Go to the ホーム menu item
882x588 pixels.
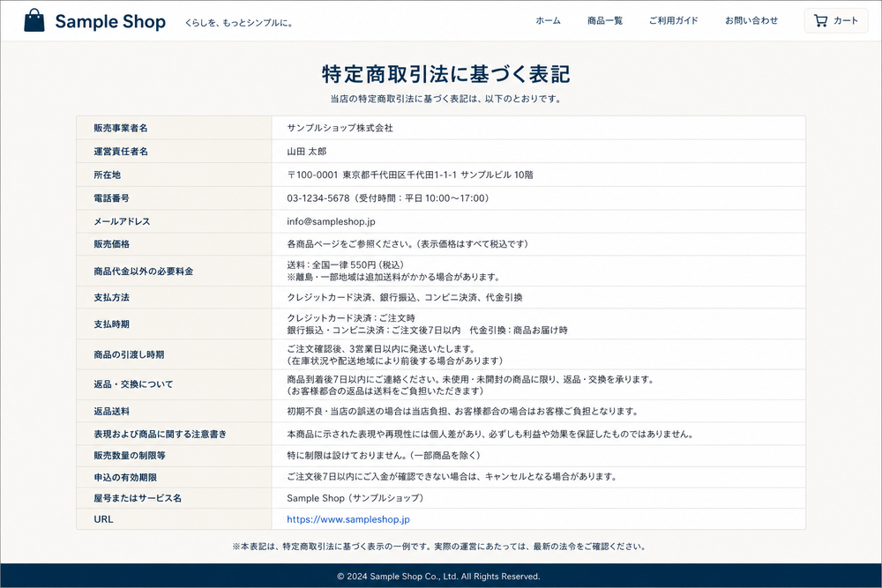pos(548,21)
